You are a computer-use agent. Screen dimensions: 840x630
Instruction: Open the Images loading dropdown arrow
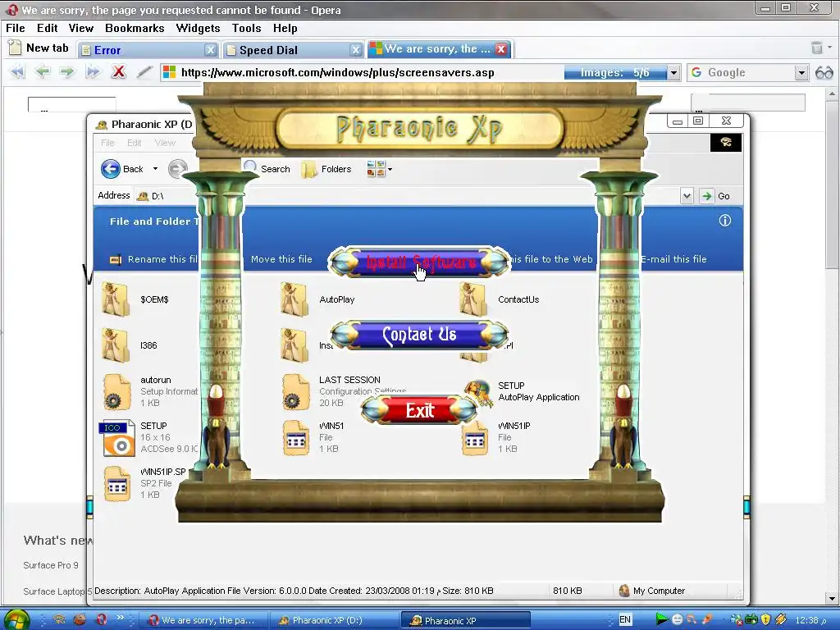[x=674, y=72]
